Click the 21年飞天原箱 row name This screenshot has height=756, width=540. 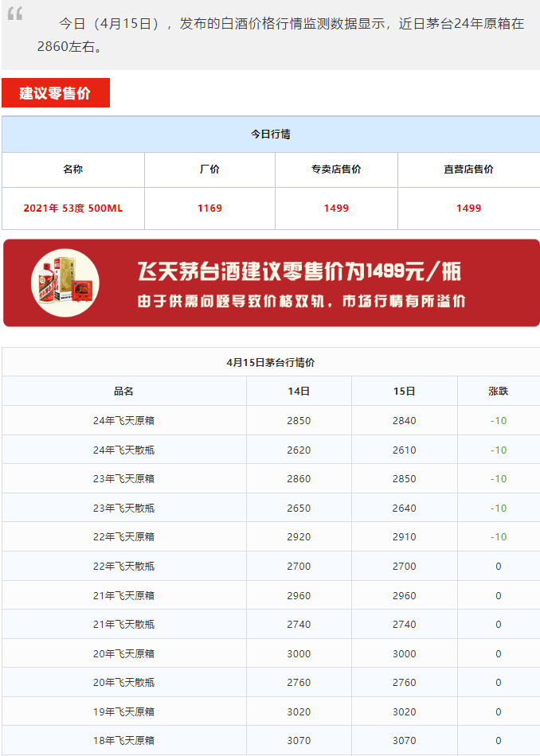click(123, 595)
